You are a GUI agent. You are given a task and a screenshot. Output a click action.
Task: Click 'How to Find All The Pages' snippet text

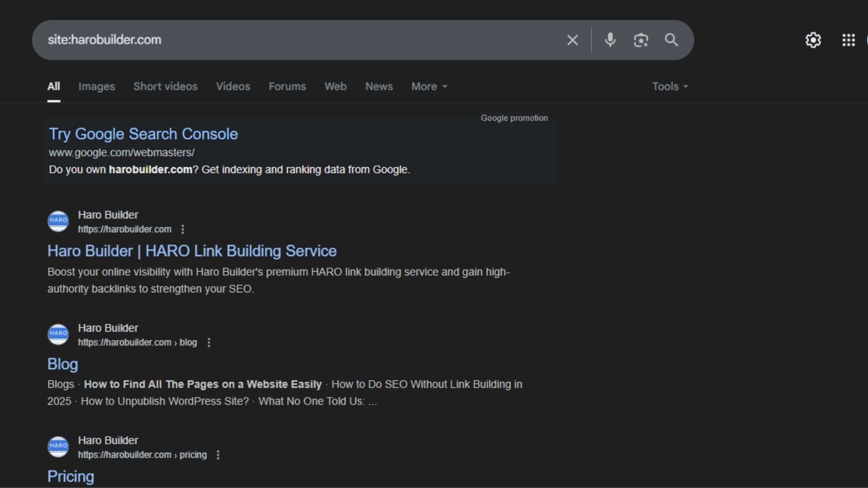click(x=203, y=385)
